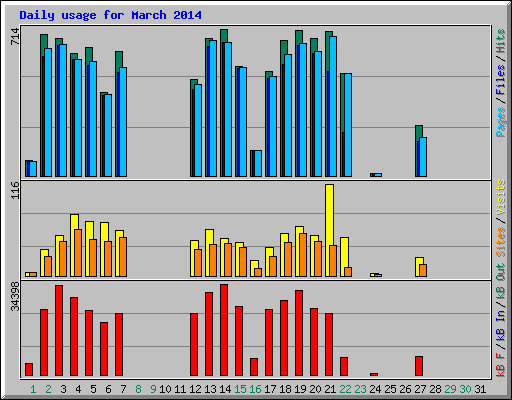The image size is (512, 400).
Task: Click day label 18 on the x-axis
Action: point(285,389)
